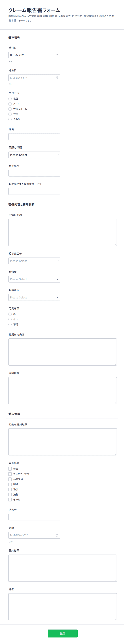Enable the 法務 checkbox
This screenshot has height=644, width=124.
10,494
